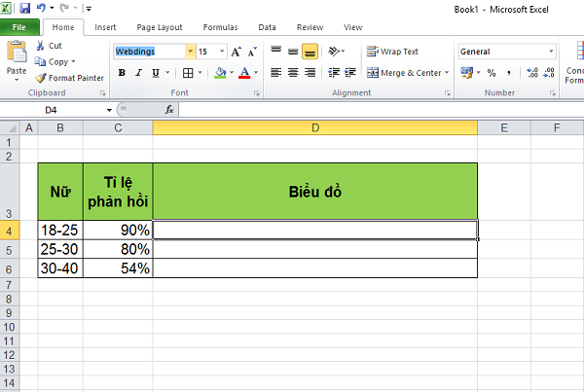Center text horizontally in cell
The width and height of the screenshot is (584, 392).
click(x=293, y=73)
